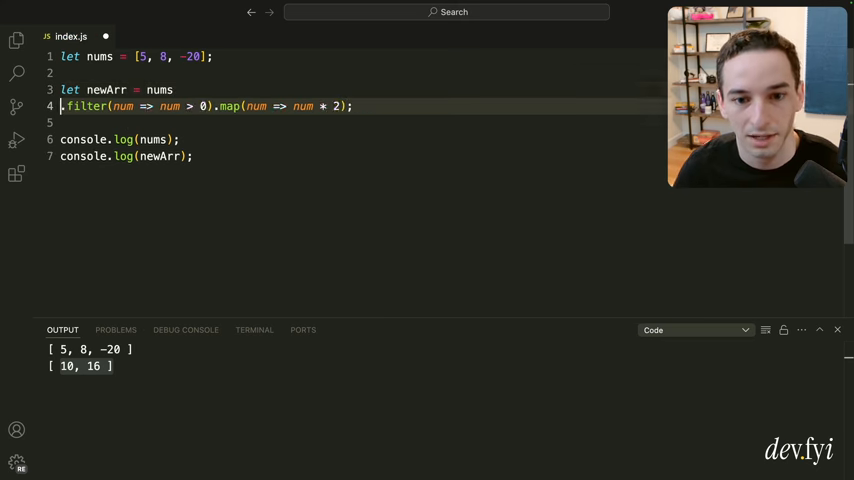The width and height of the screenshot is (854, 480).
Task: Maximize the panel with the chevron up
Action: click(820, 330)
